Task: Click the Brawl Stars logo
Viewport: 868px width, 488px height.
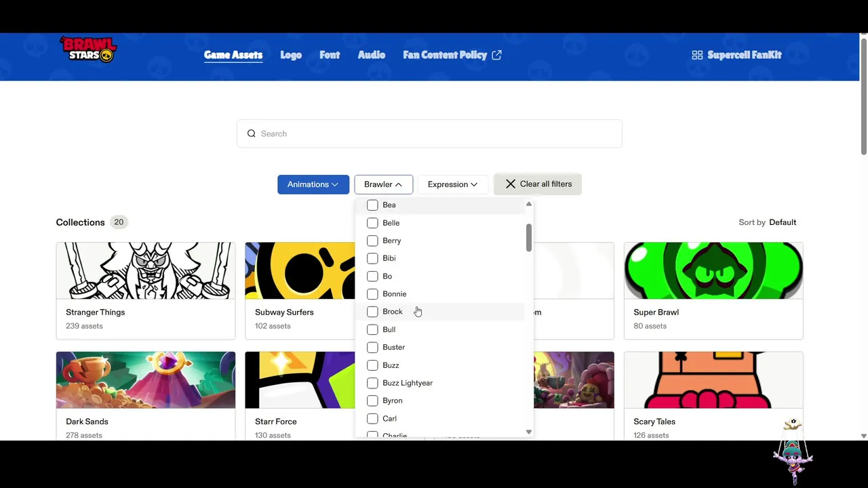Action: 89,49
